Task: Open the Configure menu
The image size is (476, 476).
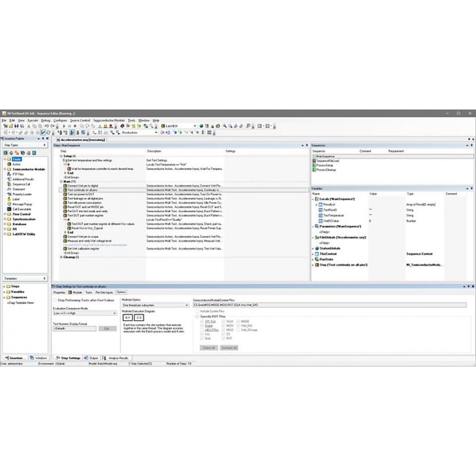Action: pyautogui.click(x=60, y=120)
